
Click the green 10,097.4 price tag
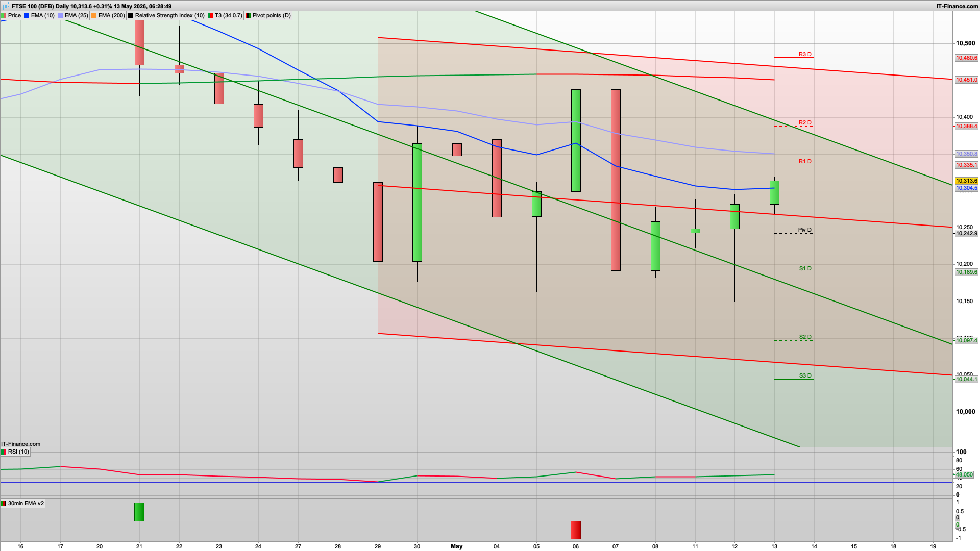(x=966, y=340)
